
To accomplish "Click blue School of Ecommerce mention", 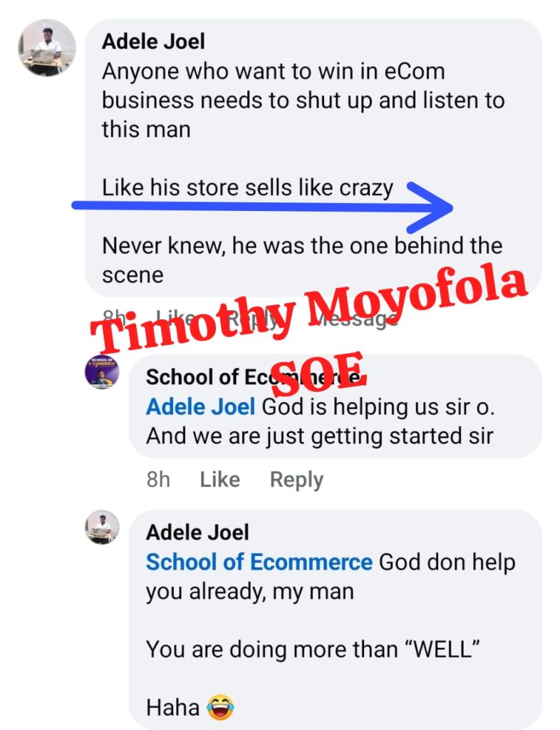I will (x=259, y=562).
